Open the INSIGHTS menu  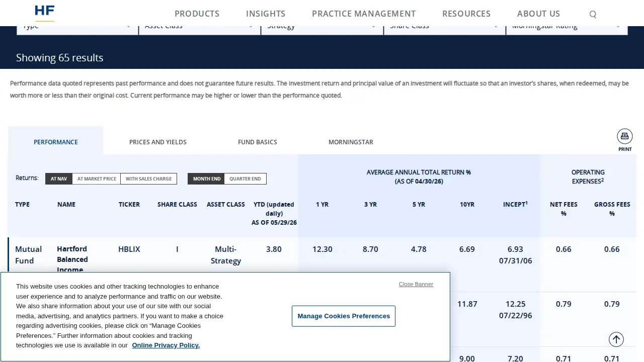(266, 14)
